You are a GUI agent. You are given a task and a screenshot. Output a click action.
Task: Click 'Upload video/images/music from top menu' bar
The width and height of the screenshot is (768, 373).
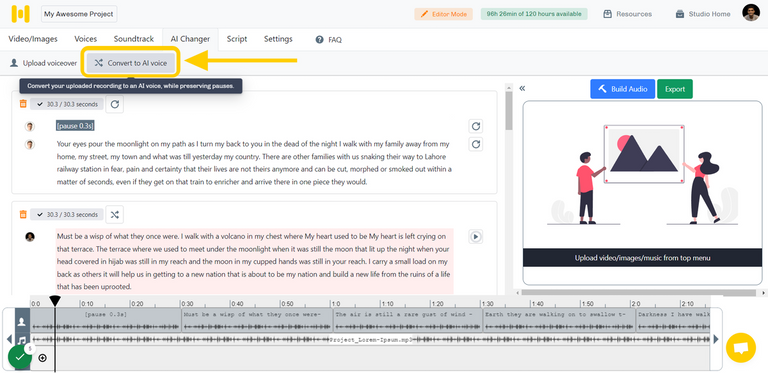pos(643,258)
